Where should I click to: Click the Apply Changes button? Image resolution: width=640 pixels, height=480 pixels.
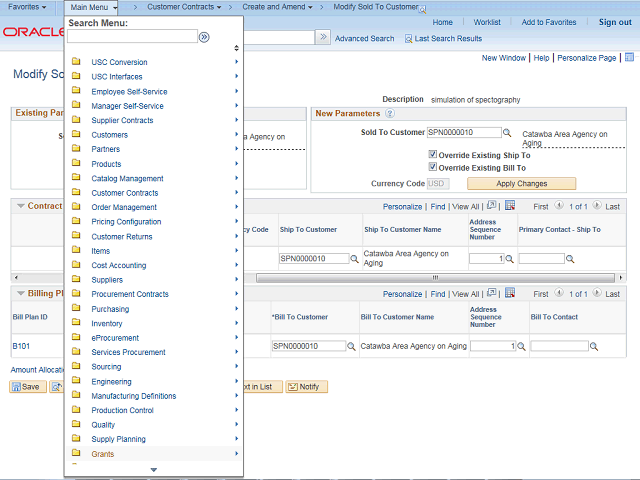pyautogui.click(x=521, y=184)
